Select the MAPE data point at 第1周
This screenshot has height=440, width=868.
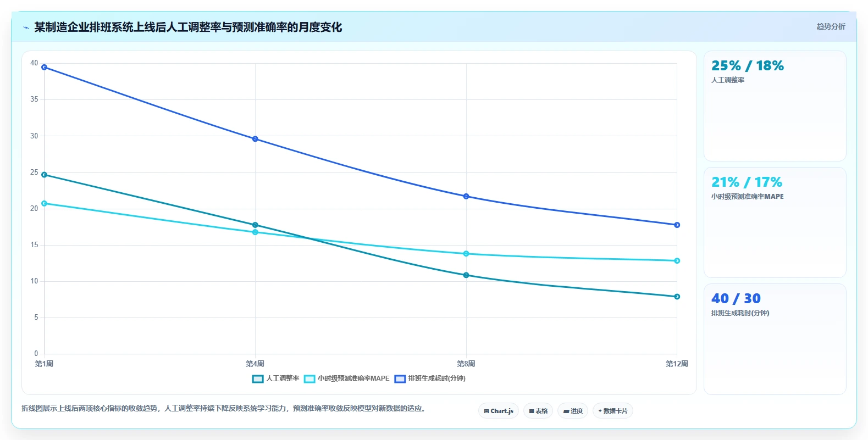(45, 204)
